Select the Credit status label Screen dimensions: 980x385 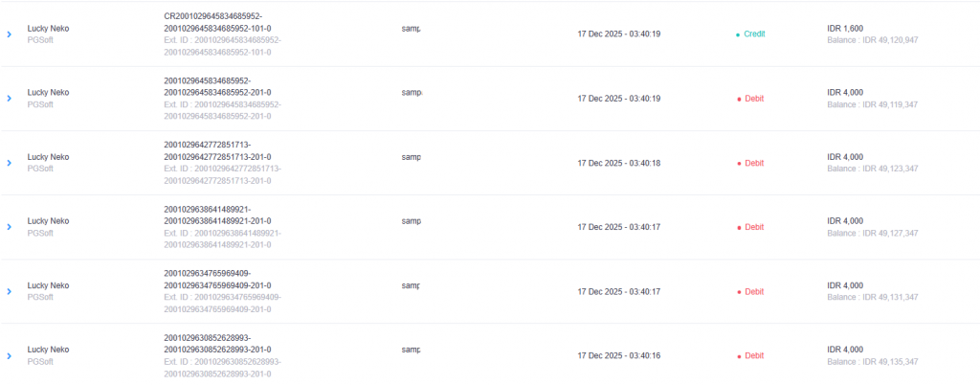(755, 34)
